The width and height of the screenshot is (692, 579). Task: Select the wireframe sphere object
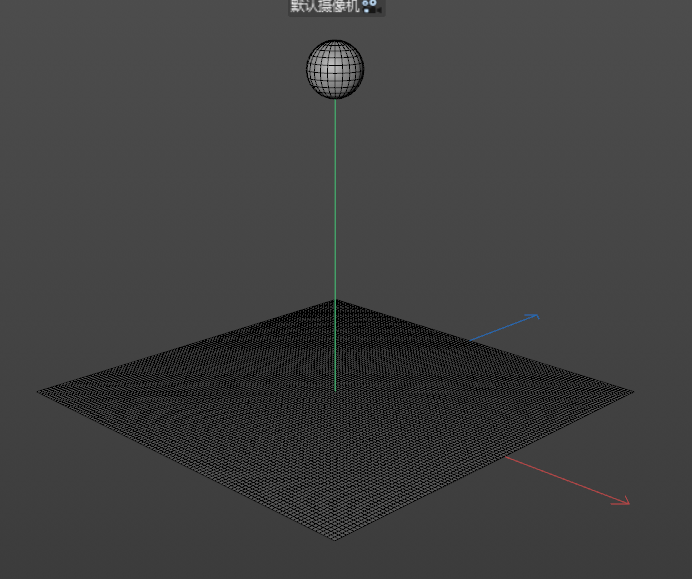(x=335, y=69)
